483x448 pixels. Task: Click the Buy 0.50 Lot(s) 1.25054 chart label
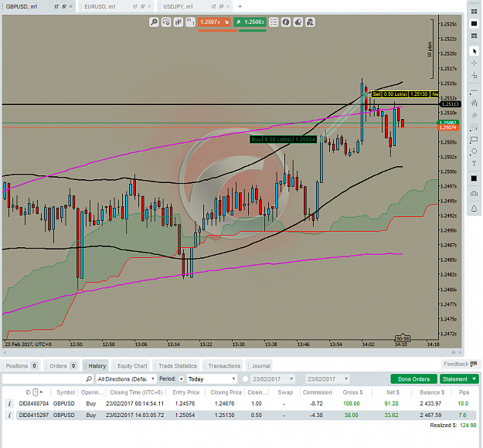coord(283,140)
